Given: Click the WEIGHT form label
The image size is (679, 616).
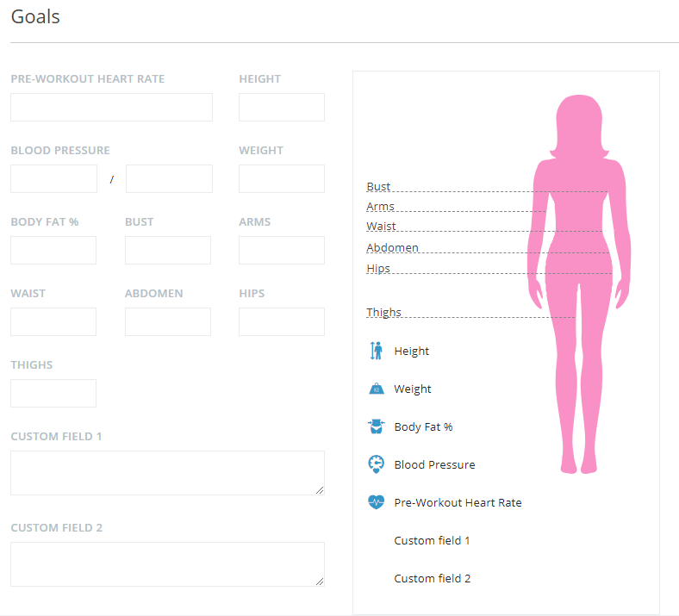Looking at the screenshot, I should (x=261, y=150).
